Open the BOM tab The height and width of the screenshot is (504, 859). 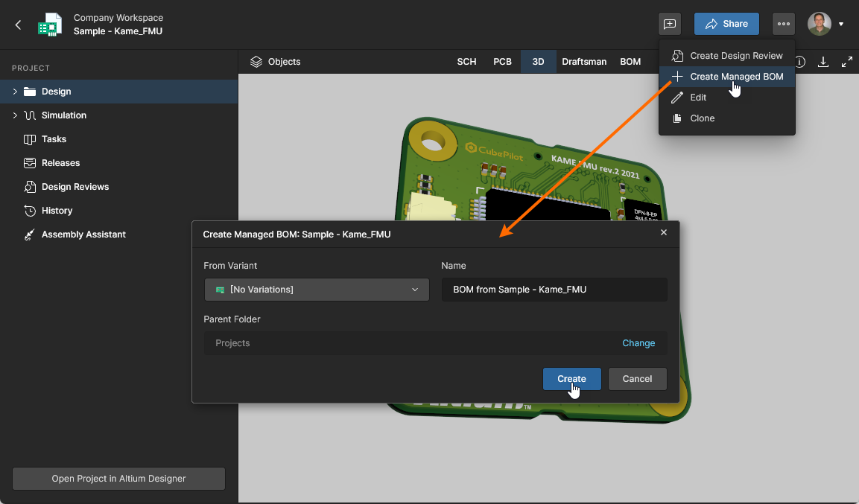tap(630, 62)
